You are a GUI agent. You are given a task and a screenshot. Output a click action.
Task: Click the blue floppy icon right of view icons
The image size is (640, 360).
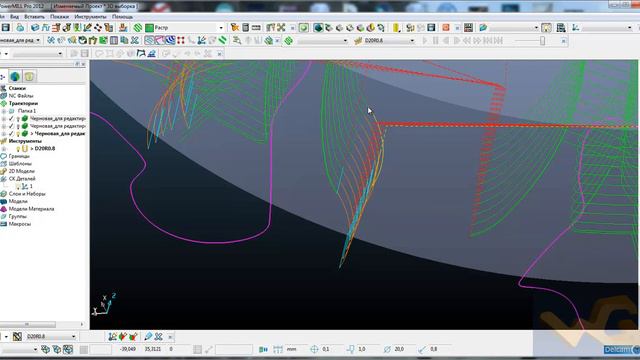point(431,28)
